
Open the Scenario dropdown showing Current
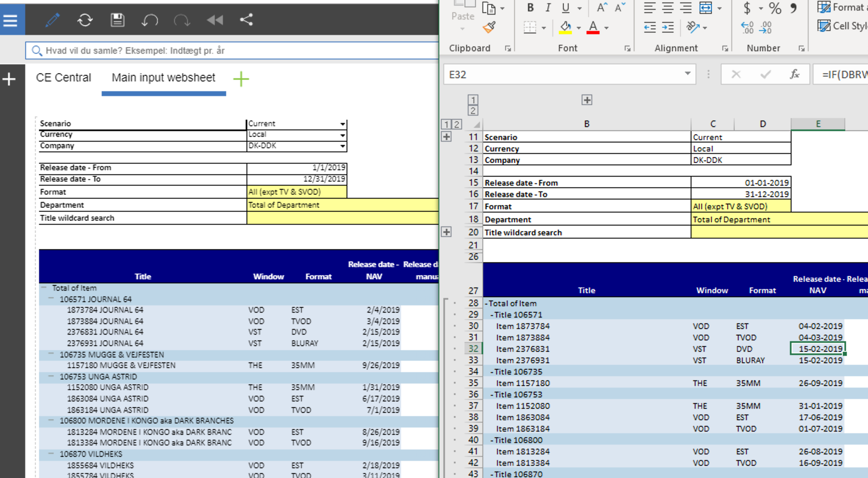342,123
